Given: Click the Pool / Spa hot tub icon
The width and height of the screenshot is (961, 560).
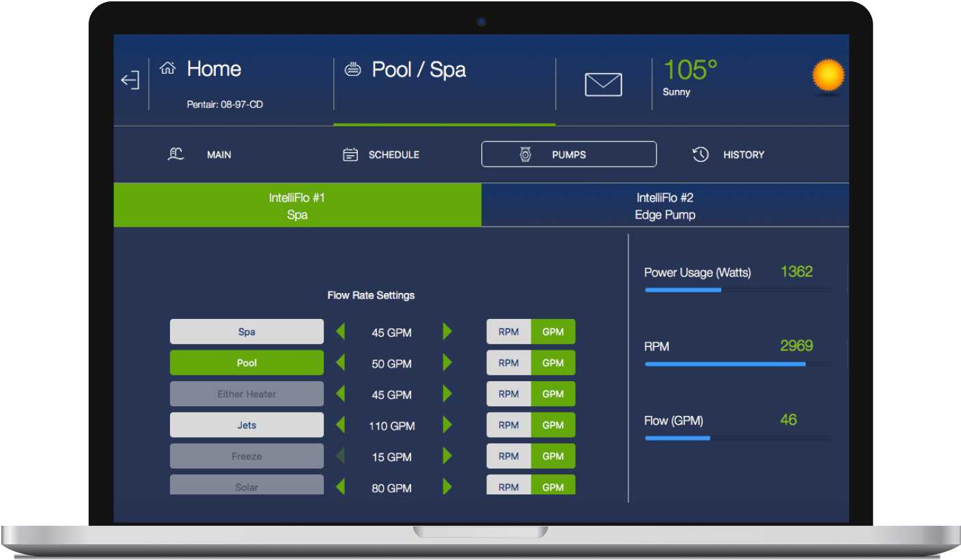Looking at the screenshot, I should [352, 69].
